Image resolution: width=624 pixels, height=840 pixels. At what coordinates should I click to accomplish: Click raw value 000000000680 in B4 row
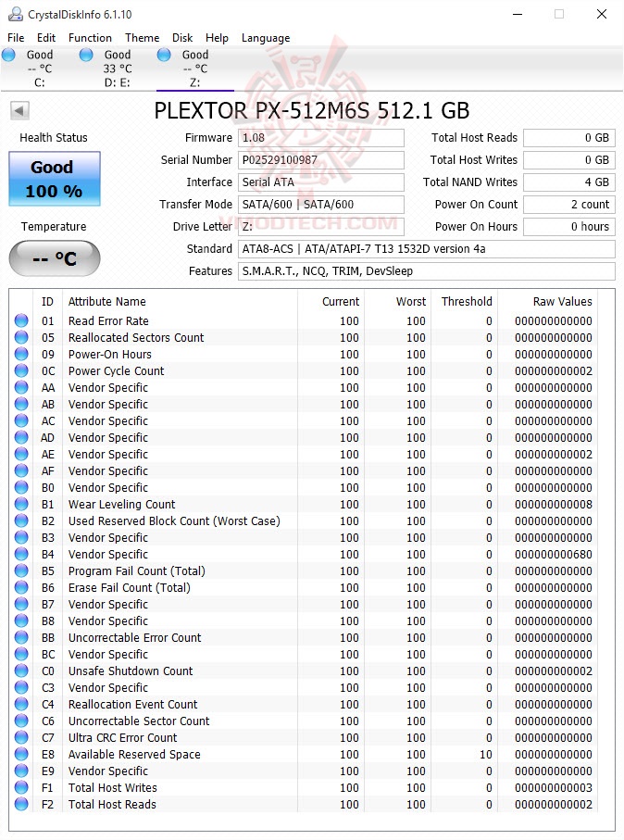[554, 555]
